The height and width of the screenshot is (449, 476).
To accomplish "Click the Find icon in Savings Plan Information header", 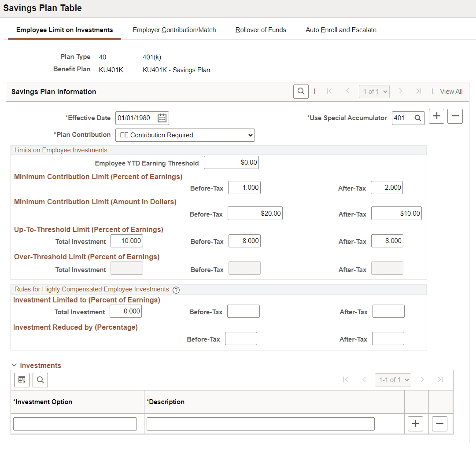I will (301, 91).
